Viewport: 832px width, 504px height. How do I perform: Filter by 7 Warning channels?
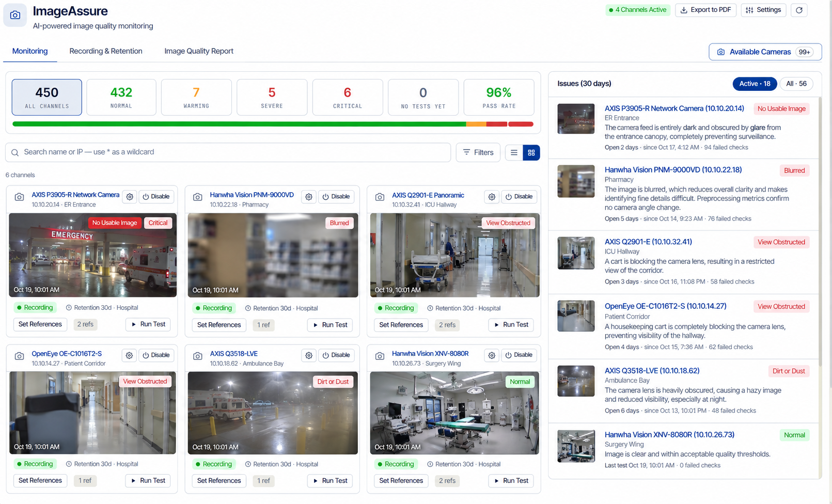196,97
